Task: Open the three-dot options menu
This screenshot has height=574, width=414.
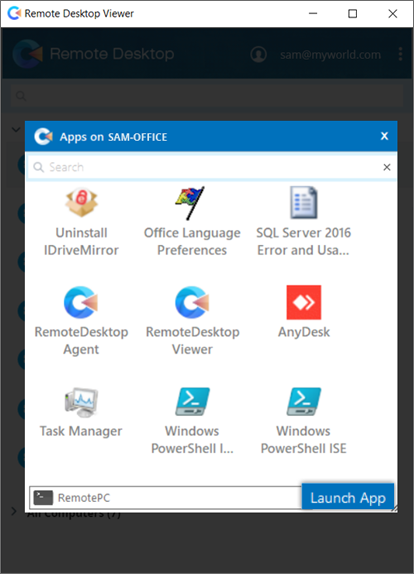Action: [400, 54]
